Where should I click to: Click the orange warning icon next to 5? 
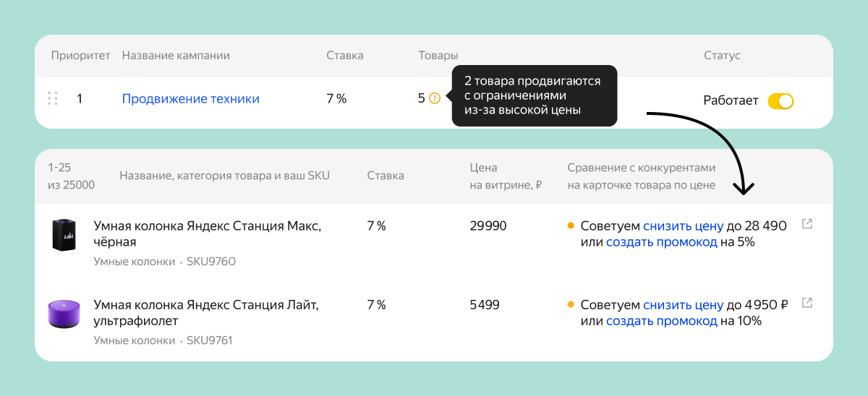point(434,98)
